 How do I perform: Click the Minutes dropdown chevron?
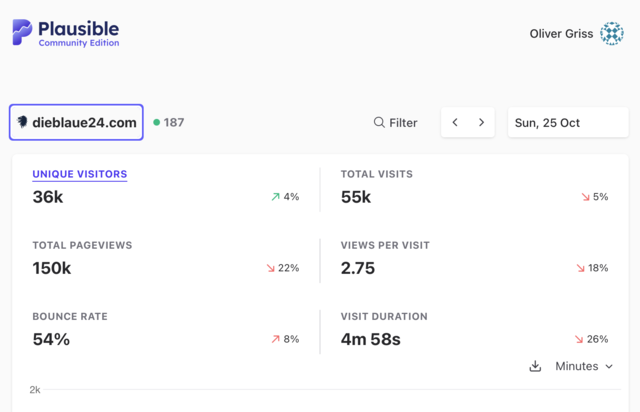tap(609, 367)
